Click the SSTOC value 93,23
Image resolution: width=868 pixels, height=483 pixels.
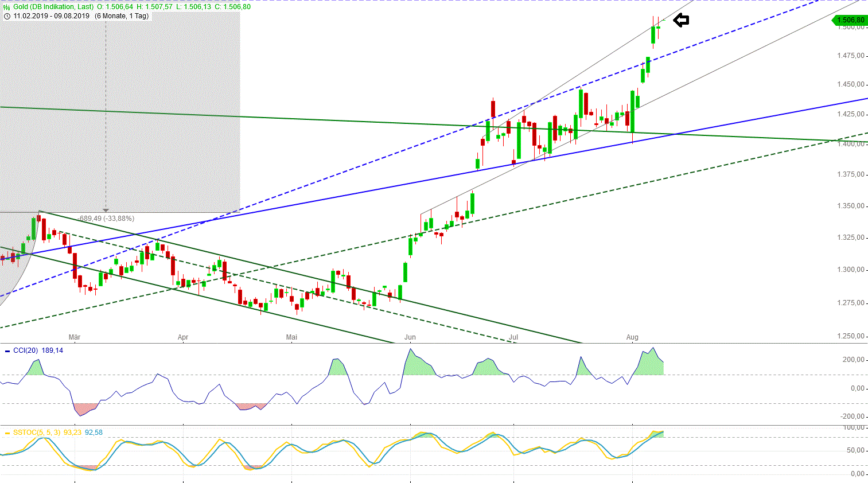coord(72,433)
